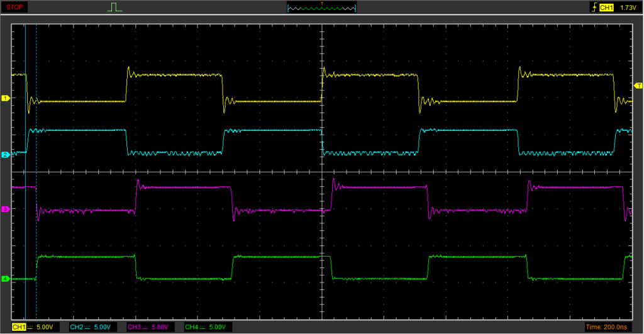
Task: Click the waveform memory overview bar
Action: point(321,8)
